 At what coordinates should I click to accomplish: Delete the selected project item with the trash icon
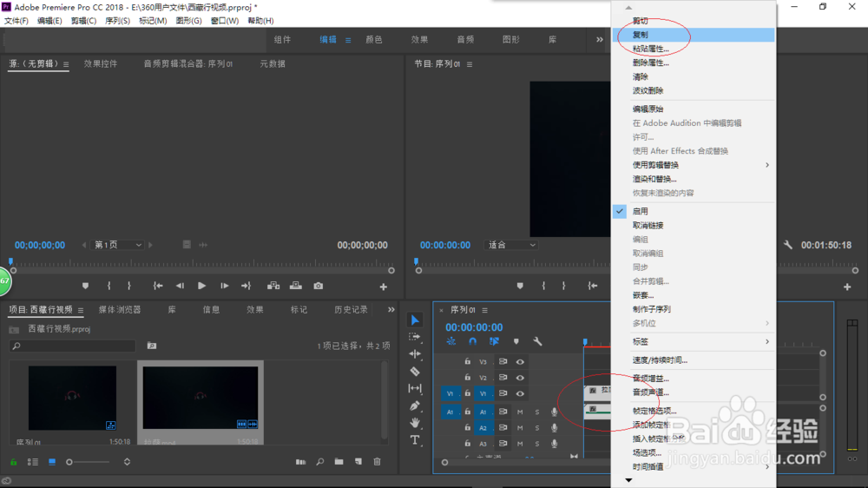(377, 461)
